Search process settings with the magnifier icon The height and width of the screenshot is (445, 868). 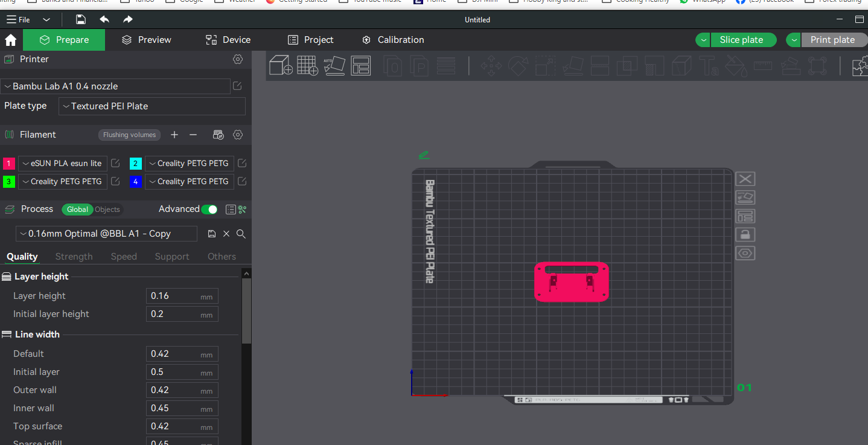241,234
